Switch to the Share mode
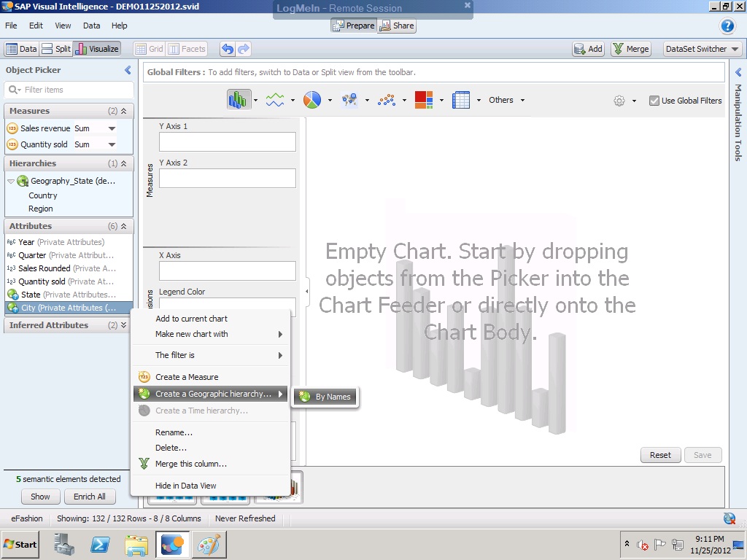 pos(396,26)
